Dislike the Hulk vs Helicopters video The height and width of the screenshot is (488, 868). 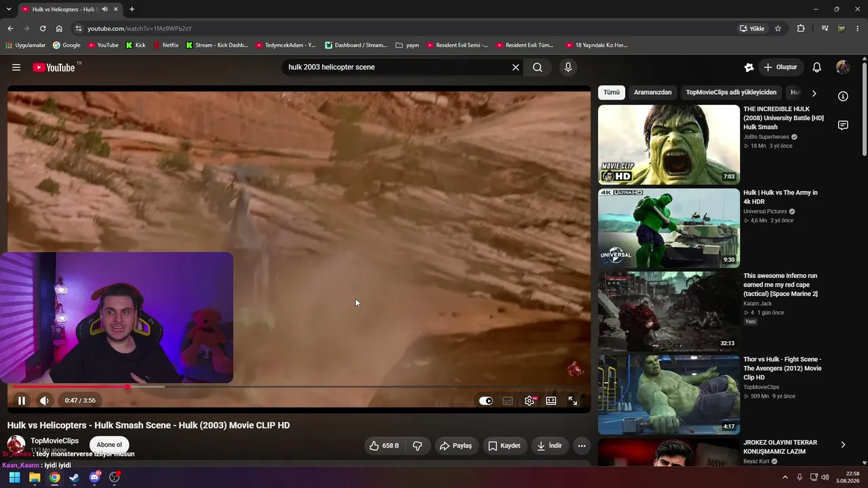coord(418,446)
